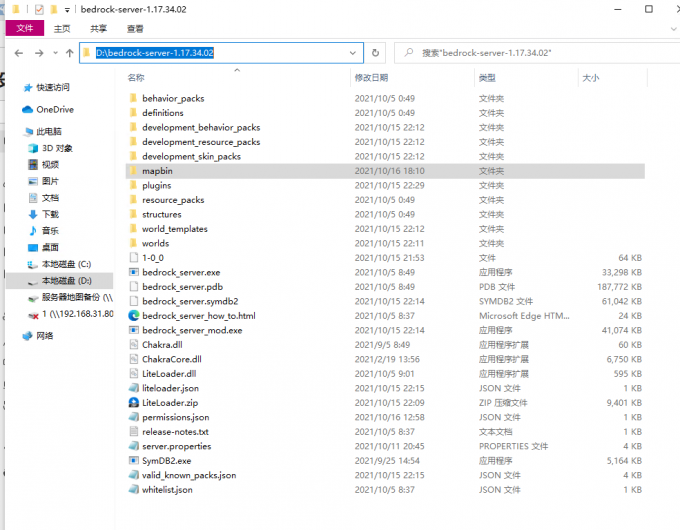This screenshot has width=680, height=530.
Task: Select the plugins folder icon
Action: (x=134, y=185)
